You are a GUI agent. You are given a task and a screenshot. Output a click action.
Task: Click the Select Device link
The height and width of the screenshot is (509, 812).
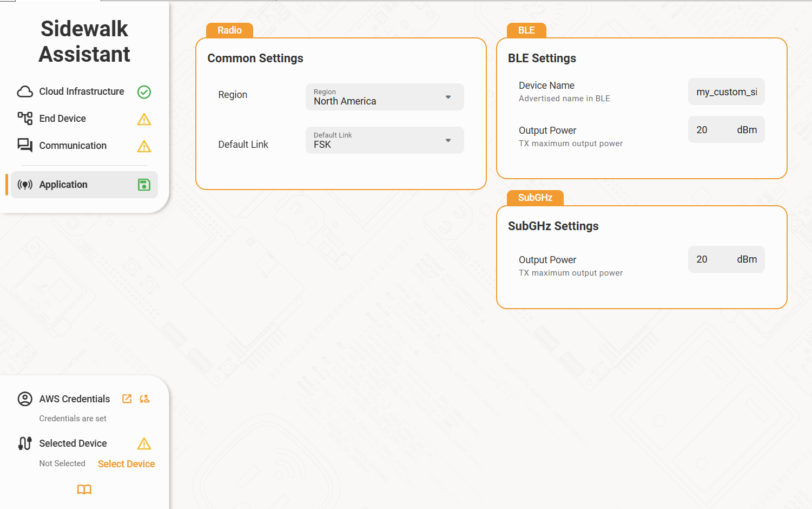[127, 464]
